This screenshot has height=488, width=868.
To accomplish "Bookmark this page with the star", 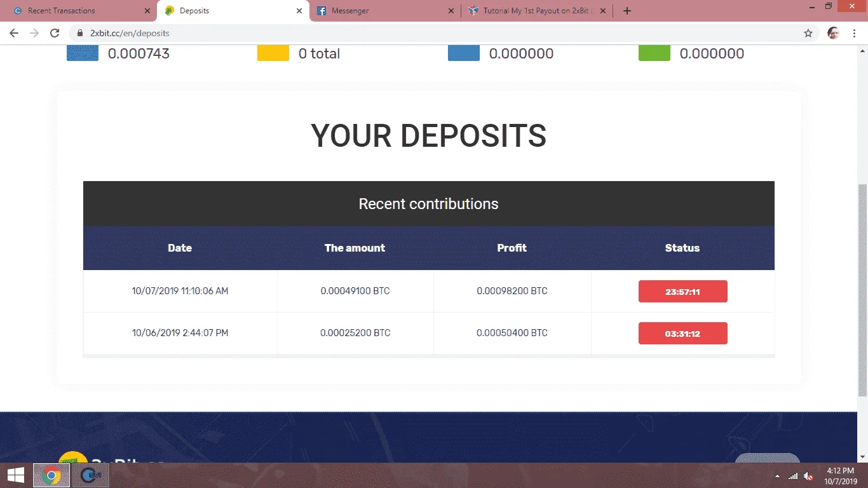I will pos(808,33).
